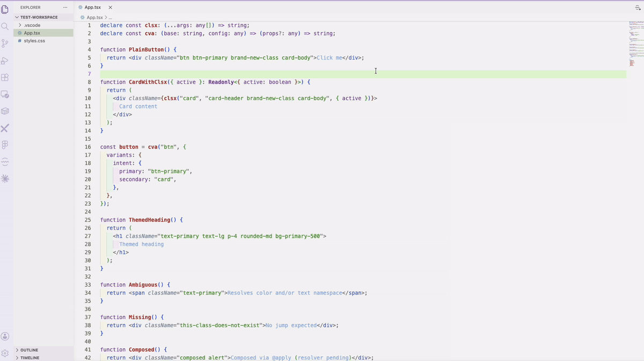Viewport: 644px width, 361px height.
Task: Click the styles.css hash file icon
Action: (x=20, y=41)
